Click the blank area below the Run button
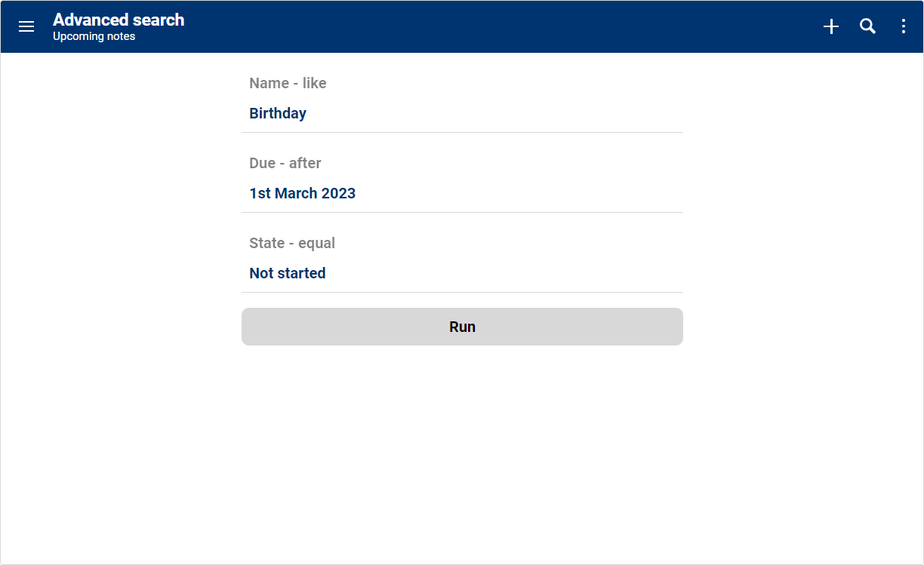924x565 pixels. (462, 453)
